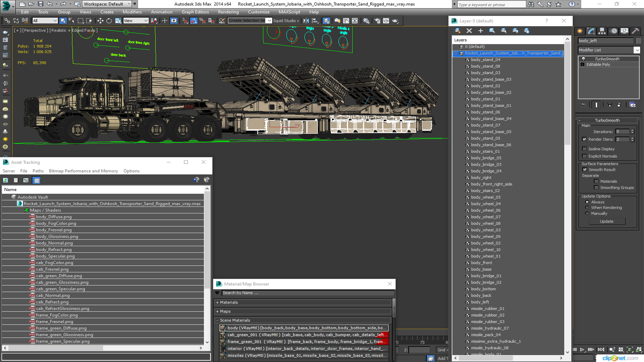Open the Graph Editors menu
This screenshot has height=362, width=644.
(x=195, y=12)
